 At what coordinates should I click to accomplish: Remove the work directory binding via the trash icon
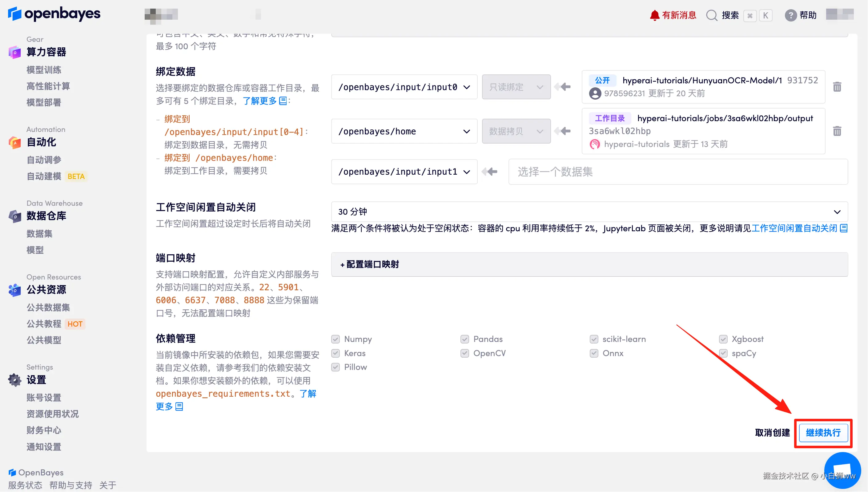(x=837, y=131)
